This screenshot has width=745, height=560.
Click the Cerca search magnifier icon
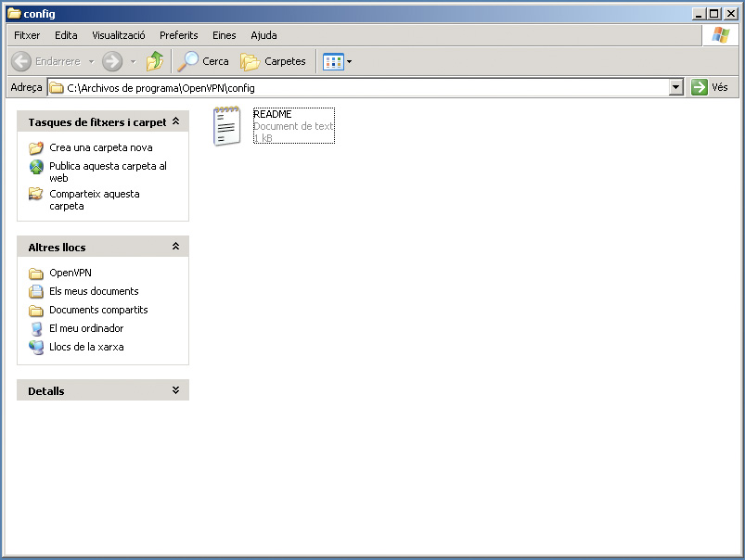tap(187, 61)
